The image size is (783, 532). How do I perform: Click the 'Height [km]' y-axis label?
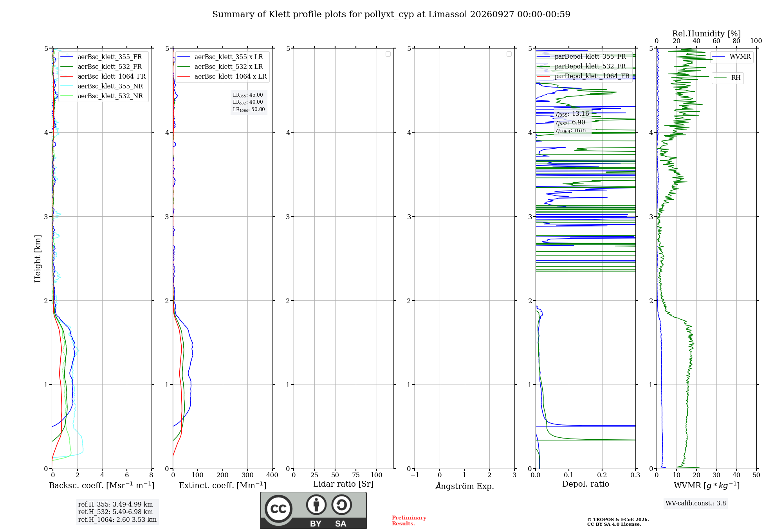38,259
